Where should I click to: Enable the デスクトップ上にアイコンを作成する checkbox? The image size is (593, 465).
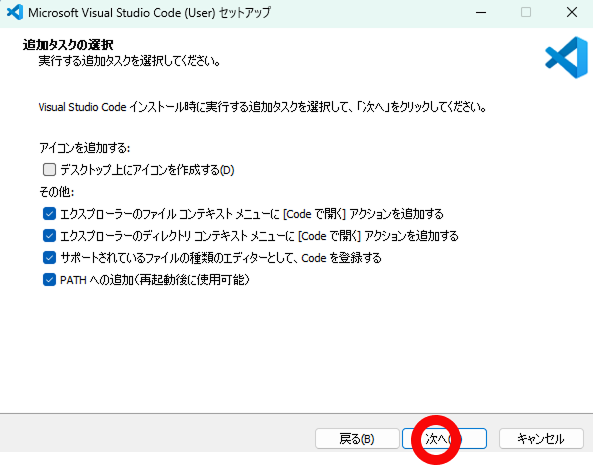(50, 170)
